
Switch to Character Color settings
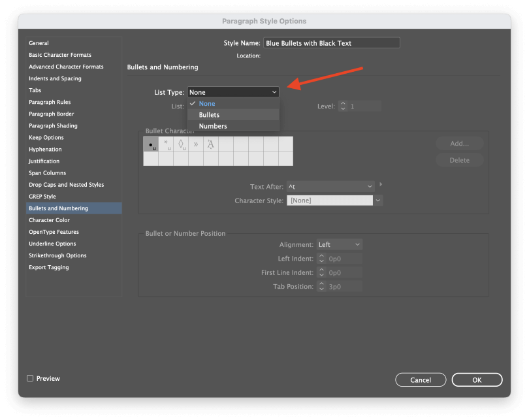(49, 220)
